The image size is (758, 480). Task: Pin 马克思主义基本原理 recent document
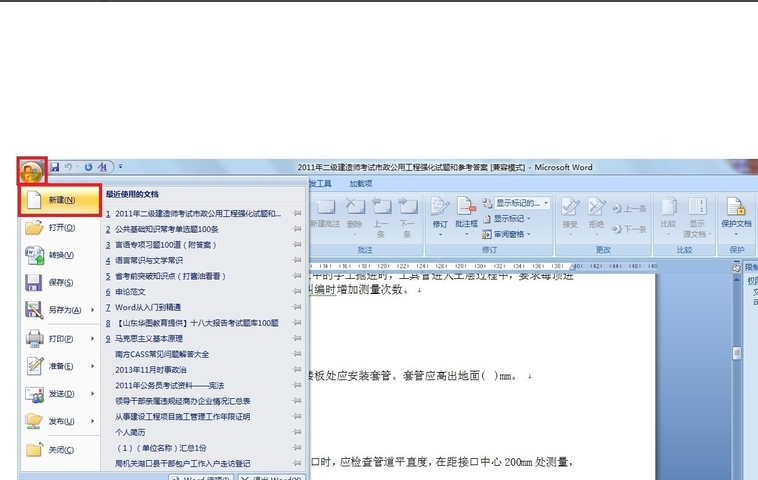[297, 338]
